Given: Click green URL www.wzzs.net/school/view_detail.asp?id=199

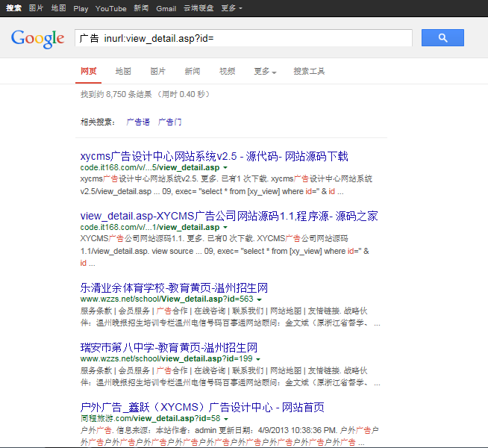Looking at the screenshot, I should (x=166, y=358).
